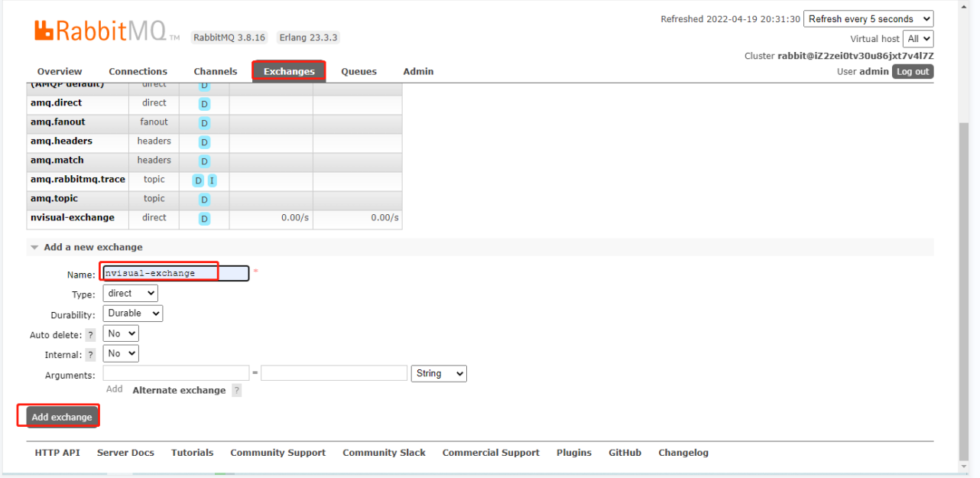The width and height of the screenshot is (980, 478).
Task: Open the amq.fanout exchange
Action: [x=58, y=122]
